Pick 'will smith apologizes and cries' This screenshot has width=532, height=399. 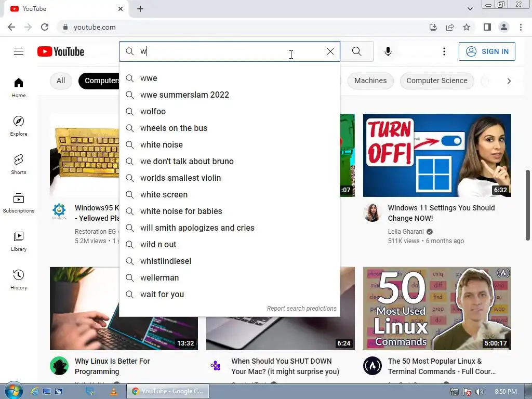pos(229,228)
